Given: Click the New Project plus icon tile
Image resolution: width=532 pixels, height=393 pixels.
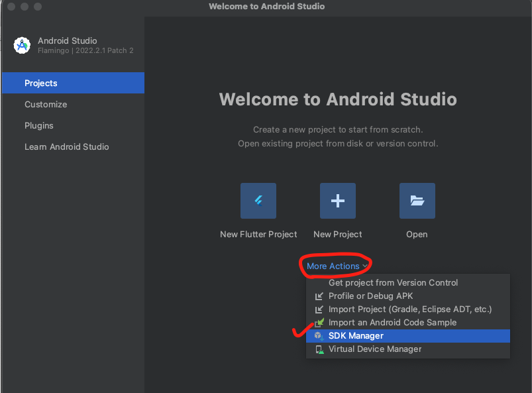Looking at the screenshot, I should (338, 201).
